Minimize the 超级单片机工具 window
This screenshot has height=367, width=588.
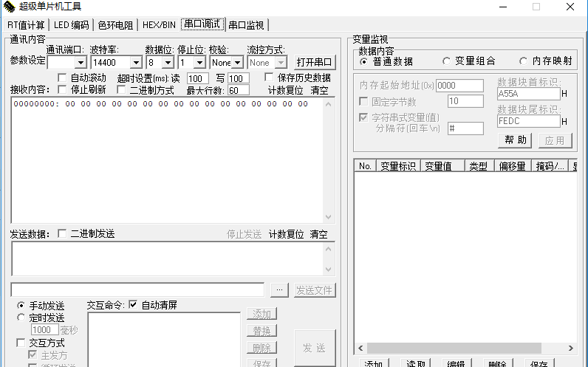[502, 7]
